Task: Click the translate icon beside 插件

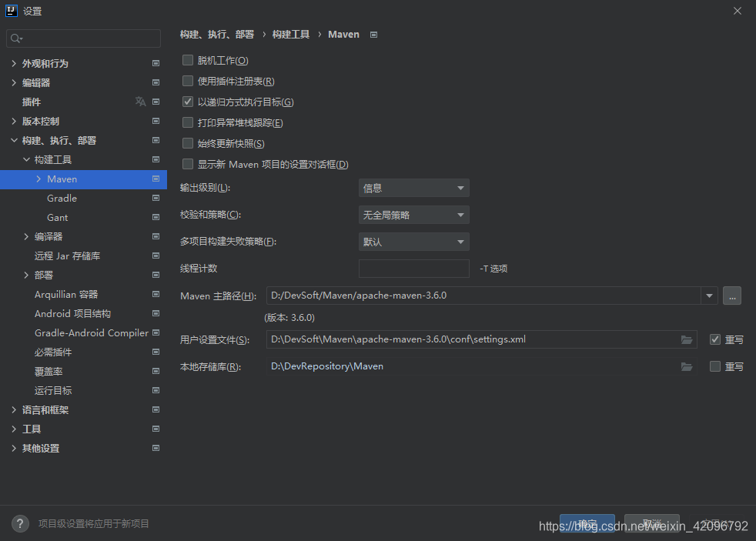Action: (140, 102)
